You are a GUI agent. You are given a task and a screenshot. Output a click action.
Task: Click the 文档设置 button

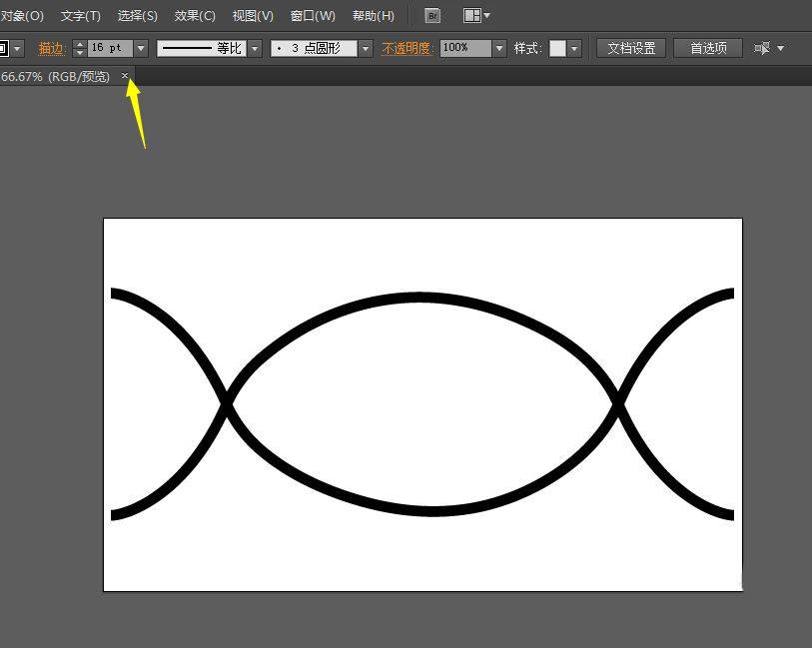click(631, 48)
